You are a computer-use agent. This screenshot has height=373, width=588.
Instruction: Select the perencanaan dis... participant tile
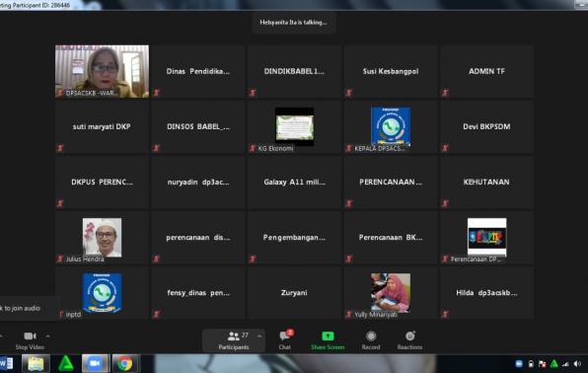(198, 238)
